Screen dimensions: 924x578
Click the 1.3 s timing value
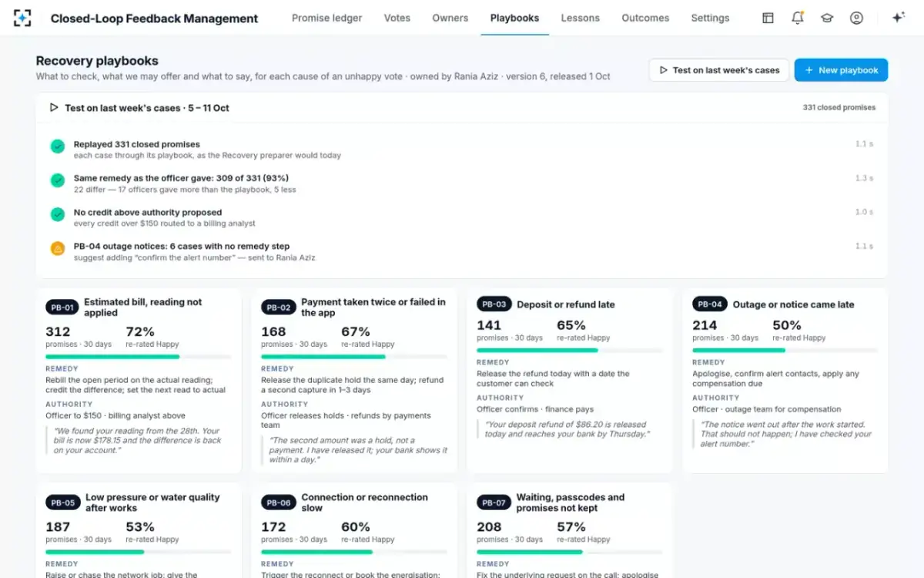(864, 178)
